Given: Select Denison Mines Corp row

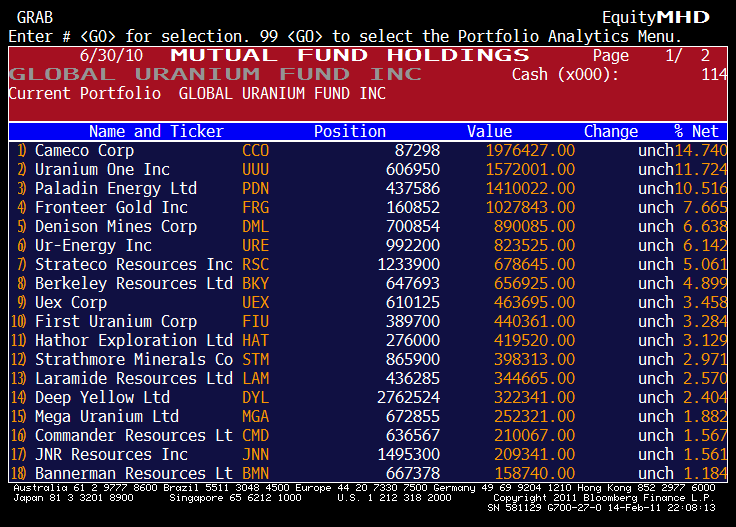Looking at the screenshot, I should point(368,227).
